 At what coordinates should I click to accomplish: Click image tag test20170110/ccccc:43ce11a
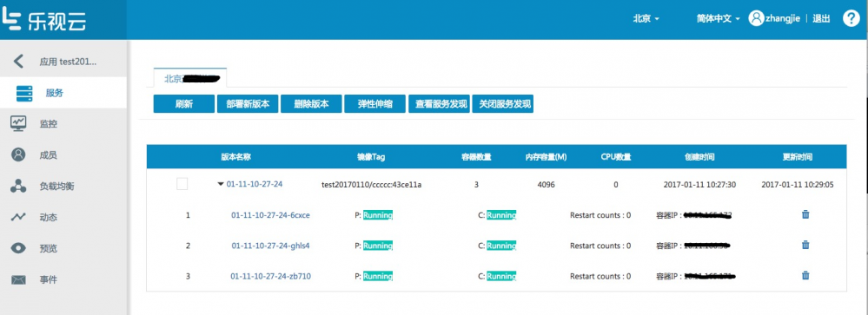372,185
